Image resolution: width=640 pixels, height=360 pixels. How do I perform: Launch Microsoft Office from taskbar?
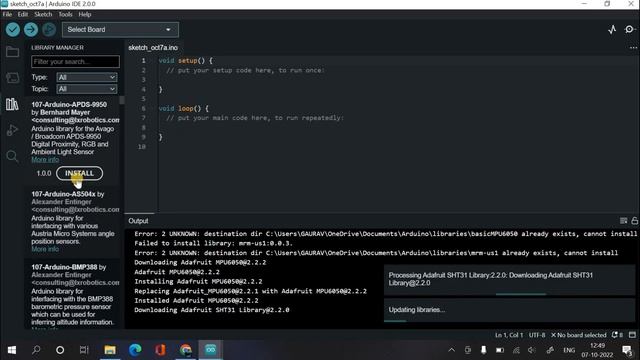pos(160,350)
